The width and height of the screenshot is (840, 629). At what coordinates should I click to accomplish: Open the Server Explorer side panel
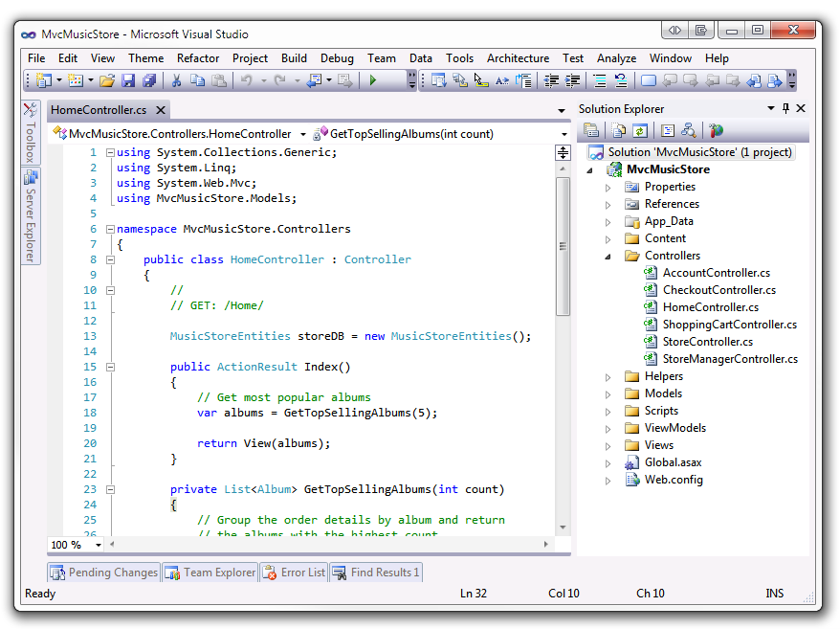click(x=31, y=216)
